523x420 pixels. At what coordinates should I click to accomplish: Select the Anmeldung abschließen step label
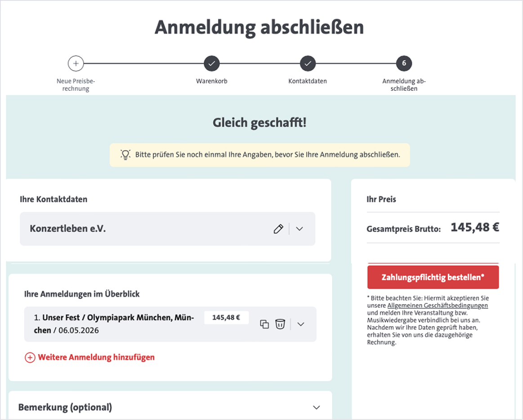tap(403, 85)
